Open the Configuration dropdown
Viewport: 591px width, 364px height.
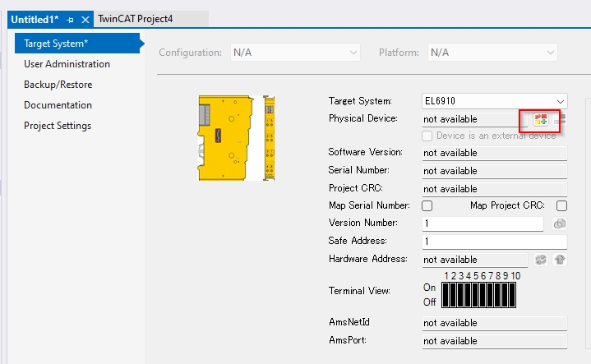pyautogui.click(x=295, y=53)
